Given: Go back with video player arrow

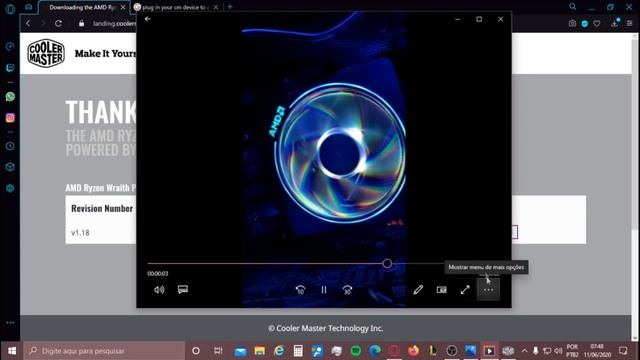Looking at the screenshot, I should pos(148,19).
